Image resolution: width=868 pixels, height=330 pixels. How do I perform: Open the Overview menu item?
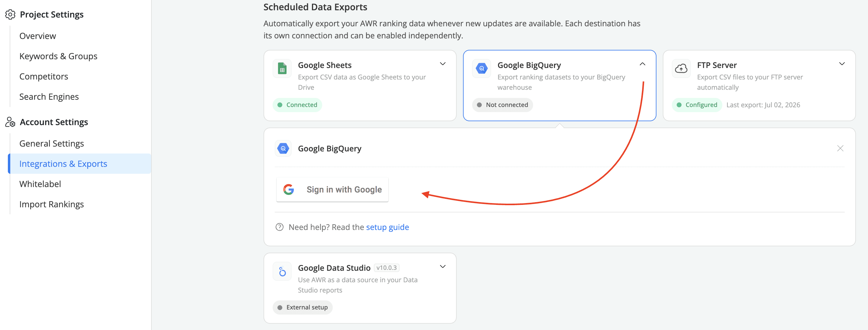(38, 36)
